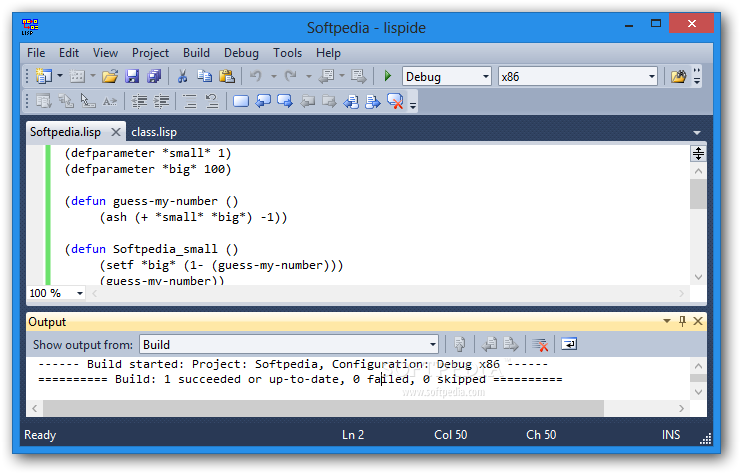Image resolution: width=741 pixels, height=474 pixels.
Task: Click Go to Previous Message icon
Action: [489, 344]
